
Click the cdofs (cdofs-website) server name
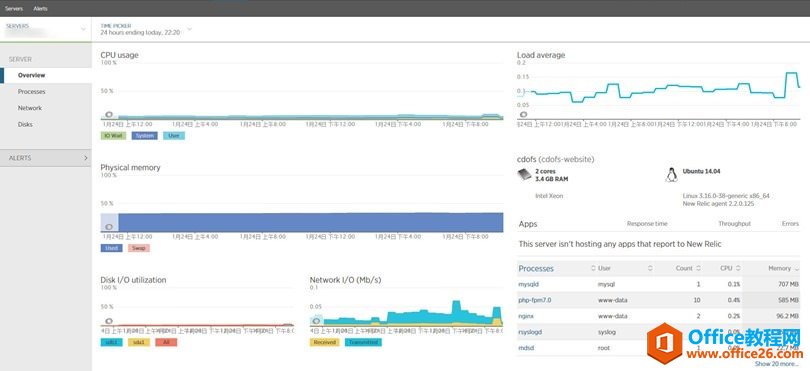(555, 159)
